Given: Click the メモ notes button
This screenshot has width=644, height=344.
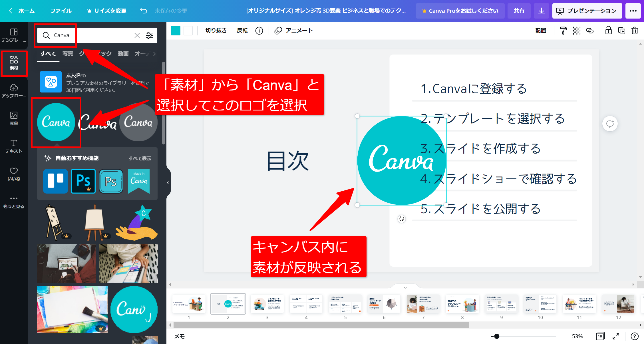Looking at the screenshot, I should click(x=180, y=336).
